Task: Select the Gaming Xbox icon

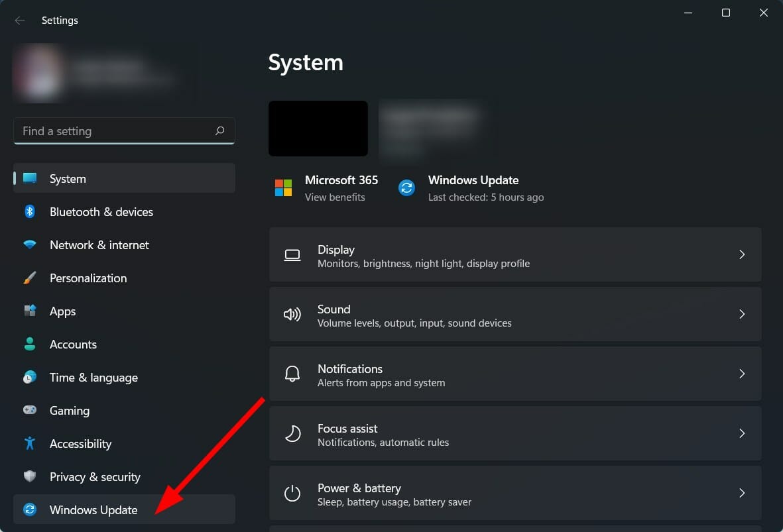Action: pyautogui.click(x=30, y=410)
